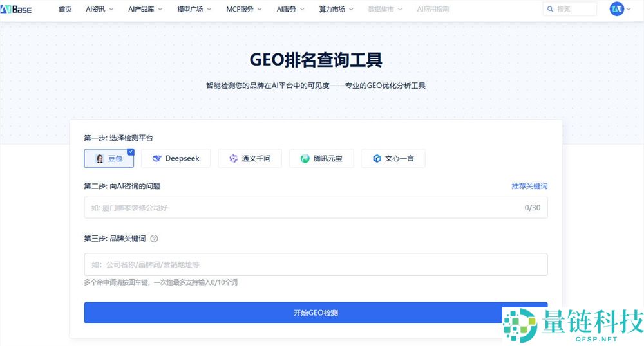Click the 推荐关键词 link
644x346 pixels.
(x=529, y=186)
